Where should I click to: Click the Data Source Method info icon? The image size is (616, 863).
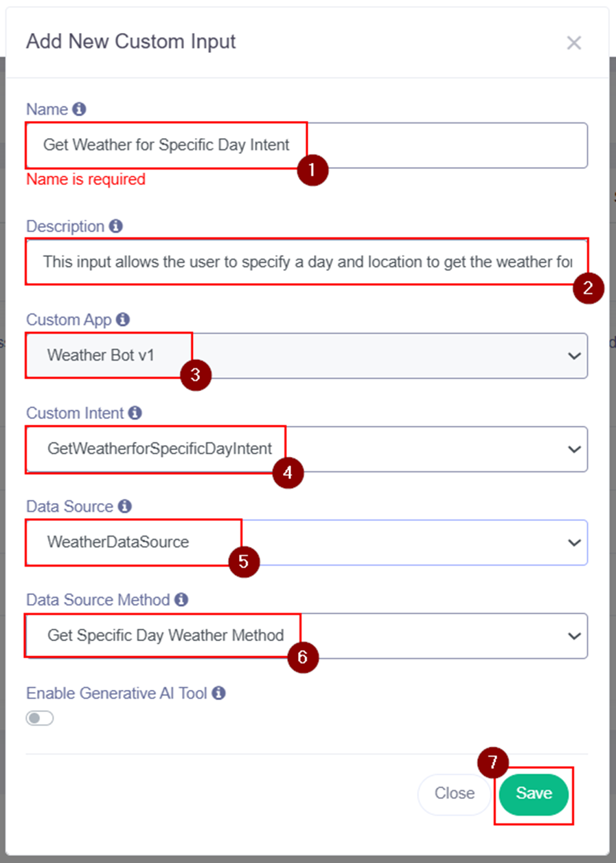(181, 600)
